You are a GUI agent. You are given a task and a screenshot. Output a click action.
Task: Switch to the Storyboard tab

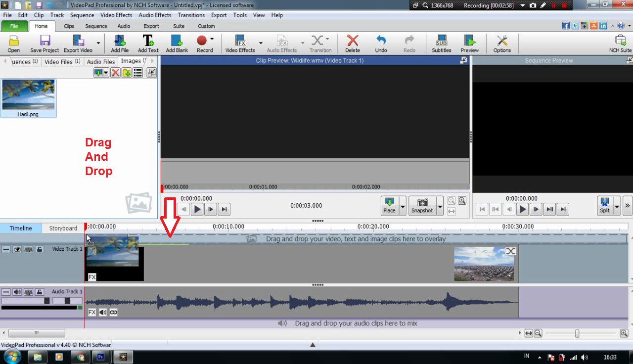click(63, 228)
